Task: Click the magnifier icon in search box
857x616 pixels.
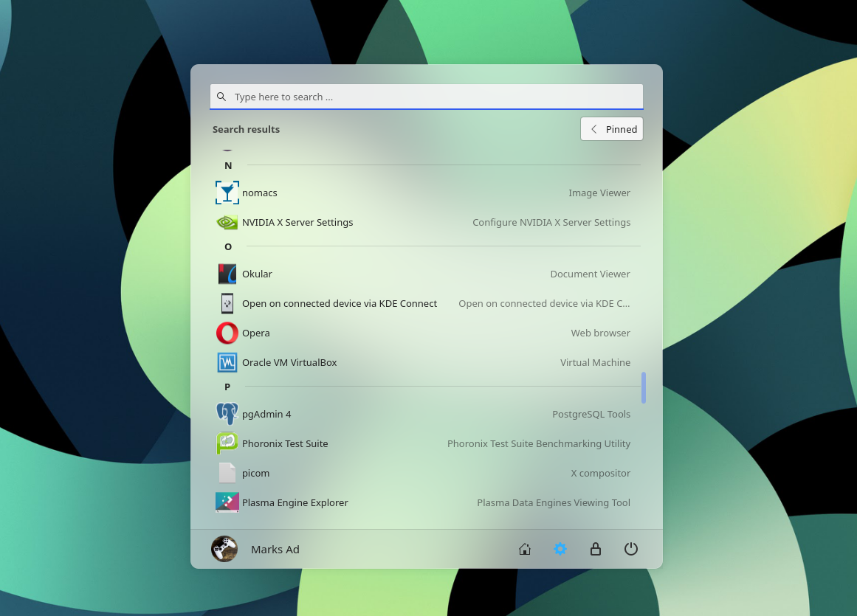Action: tap(221, 97)
